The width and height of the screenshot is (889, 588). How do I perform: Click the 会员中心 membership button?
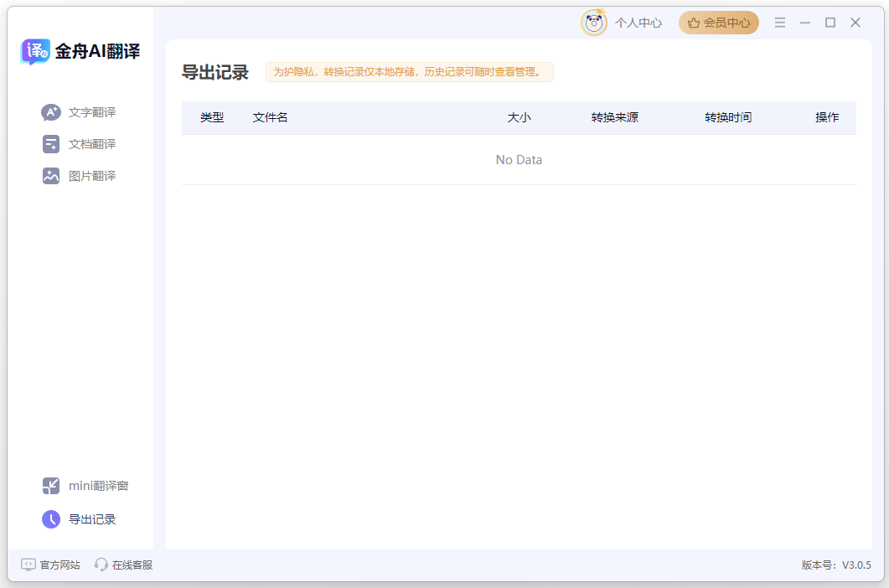(718, 23)
